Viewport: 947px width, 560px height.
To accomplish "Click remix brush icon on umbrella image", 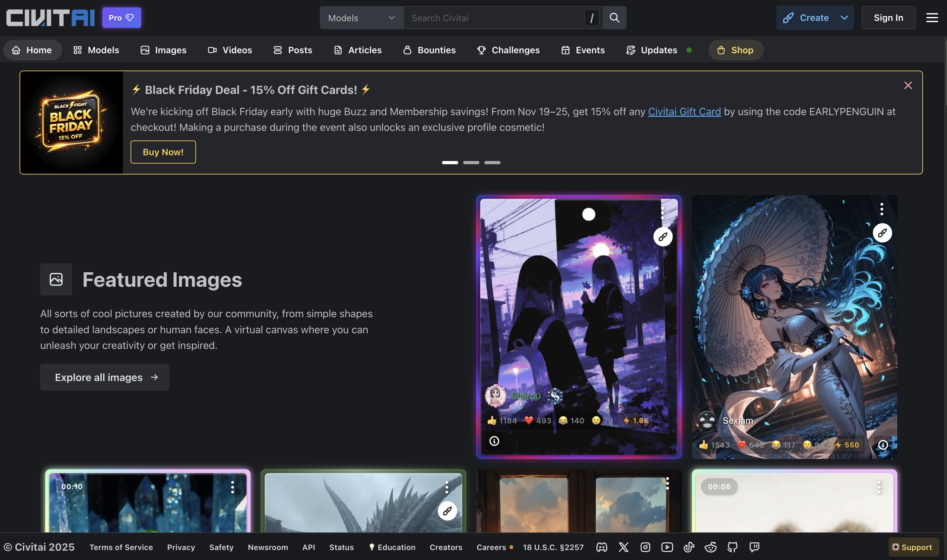I will [882, 233].
